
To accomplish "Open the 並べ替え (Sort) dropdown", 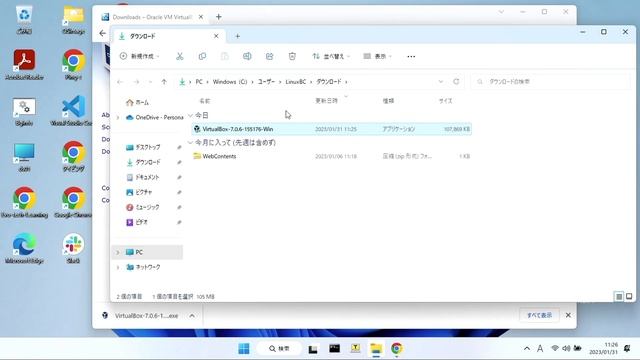I will (331, 56).
